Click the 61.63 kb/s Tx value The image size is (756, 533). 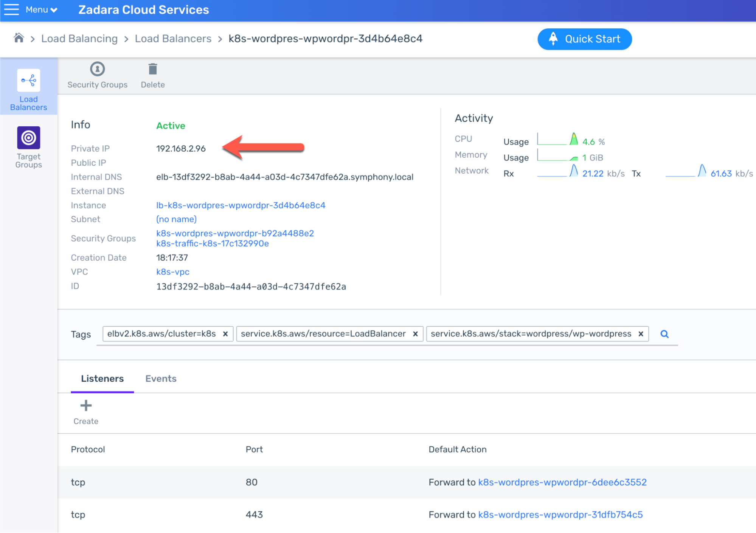coord(732,174)
